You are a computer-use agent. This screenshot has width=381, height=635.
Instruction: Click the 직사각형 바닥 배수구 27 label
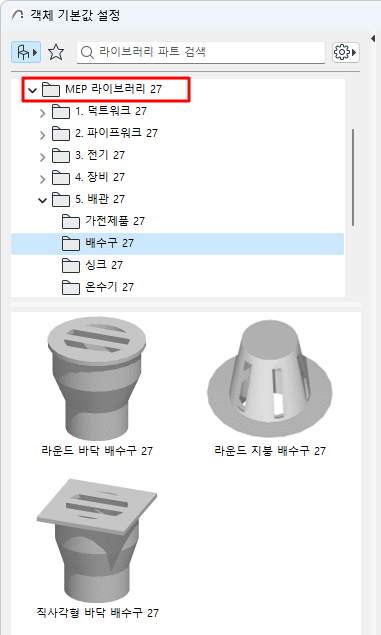click(x=98, y=612)
